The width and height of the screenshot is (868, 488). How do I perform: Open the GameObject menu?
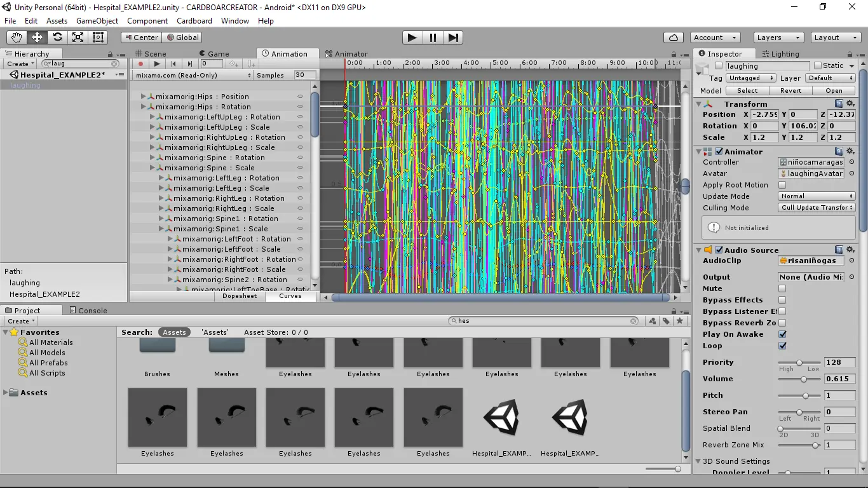97,21
